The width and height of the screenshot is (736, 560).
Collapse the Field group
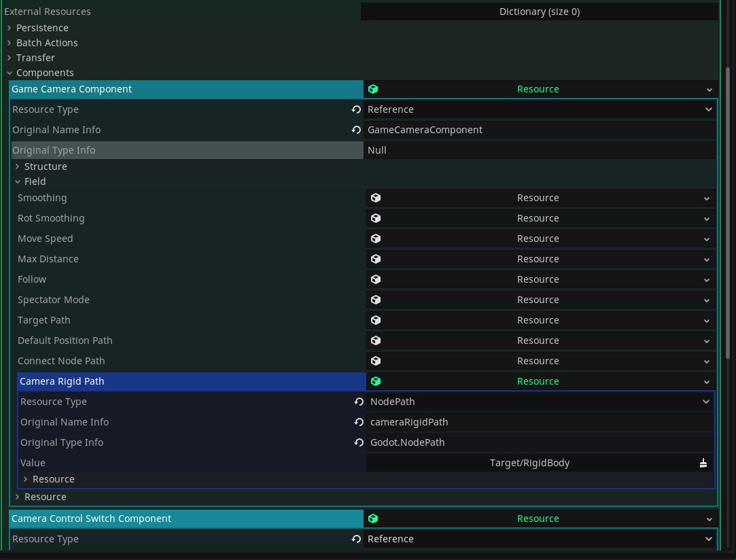click(x=18, y=181)
